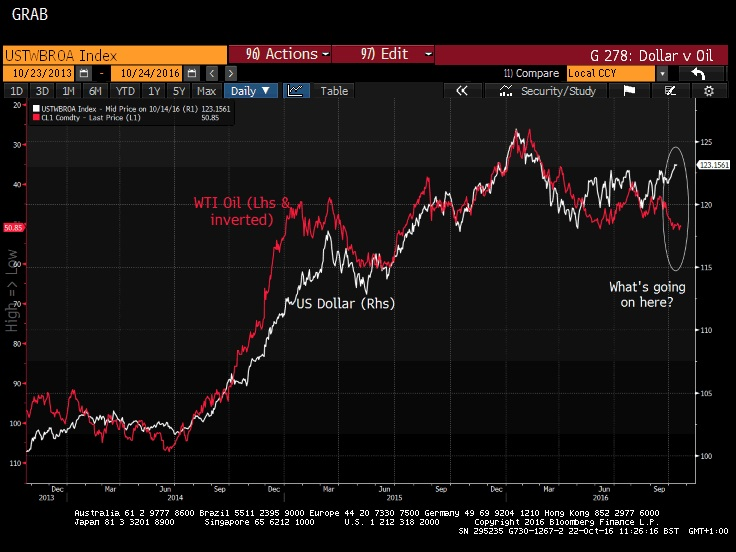The height and width of the screenshot is (552, 736).
Task: Expand the Daily periodicity dropdown
Action: [x=253, y=91]
